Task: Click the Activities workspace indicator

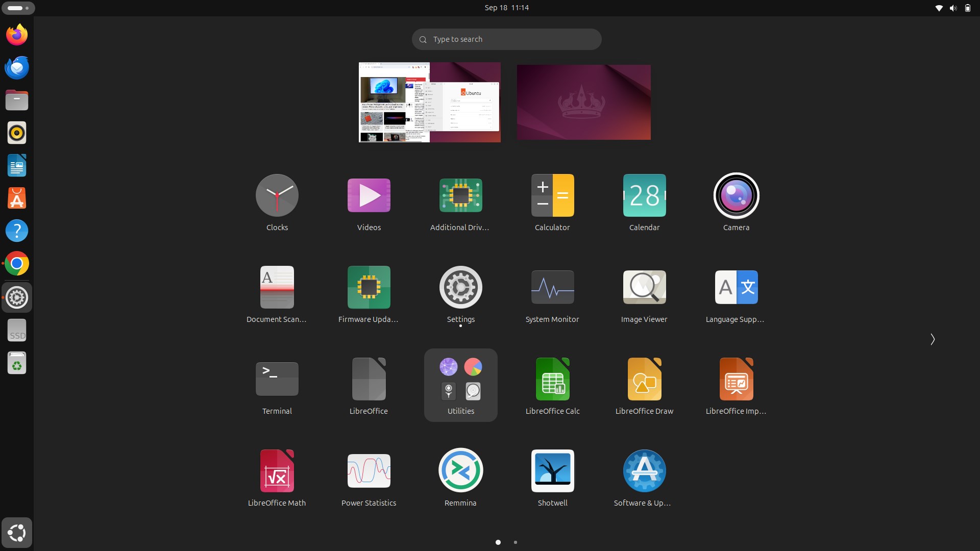Action: (x=18, y=8)
